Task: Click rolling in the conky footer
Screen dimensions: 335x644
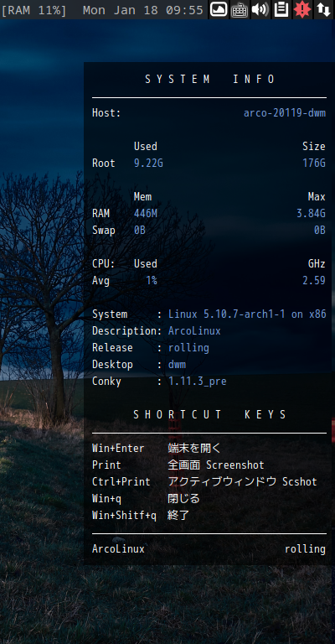Action: pos(306,549)
